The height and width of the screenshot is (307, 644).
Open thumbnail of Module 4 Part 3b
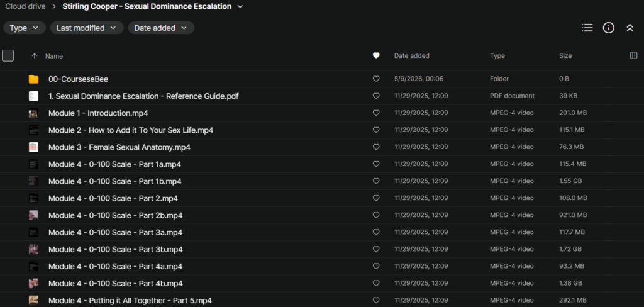[34, 250]
